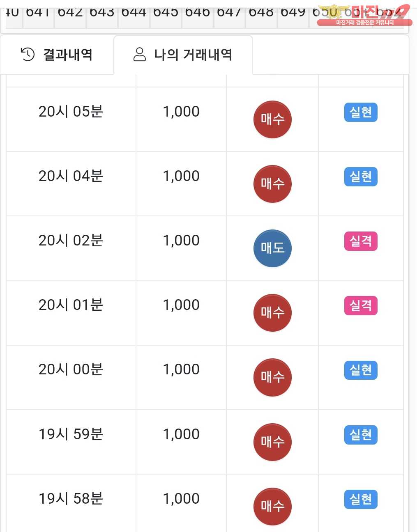
Task: Click red 매수 circle for 20시 05분
Action: click(x=272, y=119)
